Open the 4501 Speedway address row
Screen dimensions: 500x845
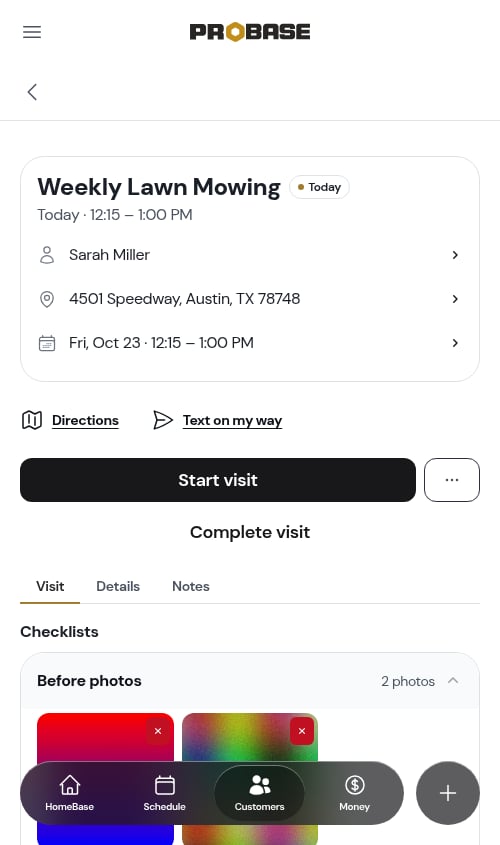(250, 299)
